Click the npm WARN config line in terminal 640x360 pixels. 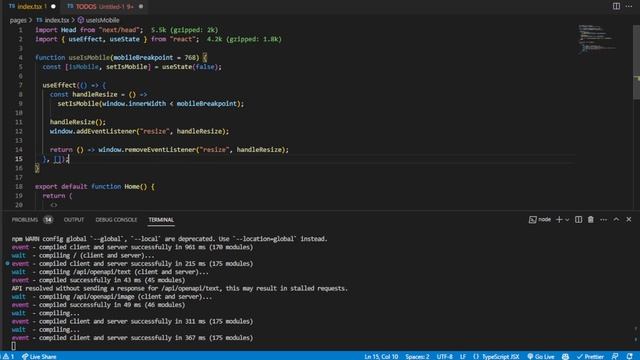(x=169, y=239)
